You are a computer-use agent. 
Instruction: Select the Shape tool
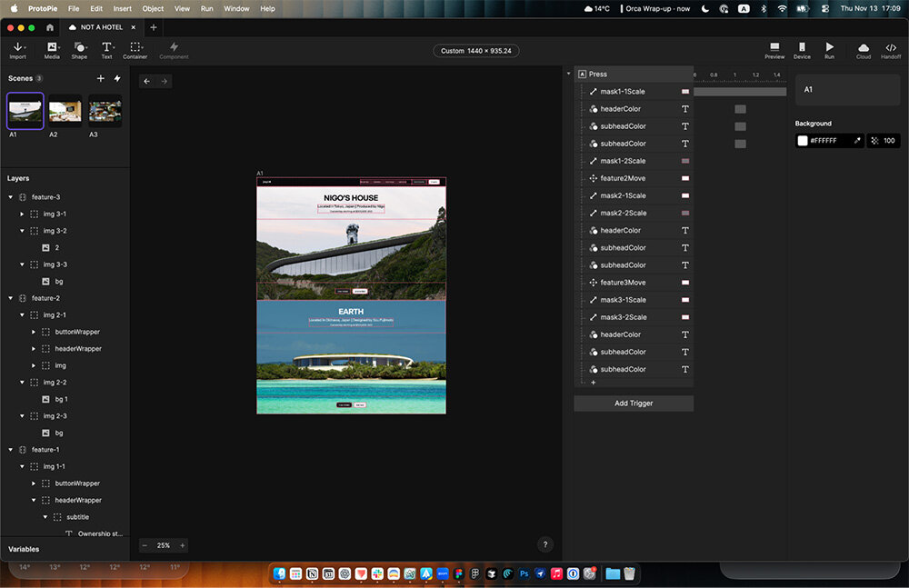[79, 46]
